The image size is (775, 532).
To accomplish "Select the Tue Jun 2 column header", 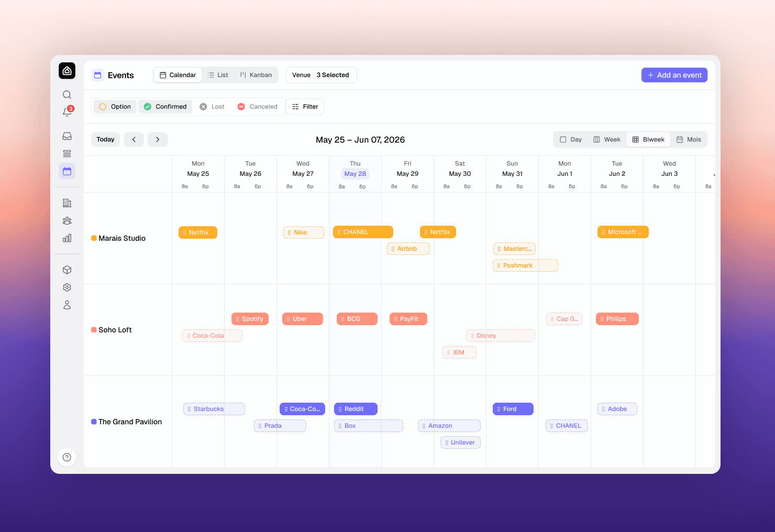I will pos(617,169).
